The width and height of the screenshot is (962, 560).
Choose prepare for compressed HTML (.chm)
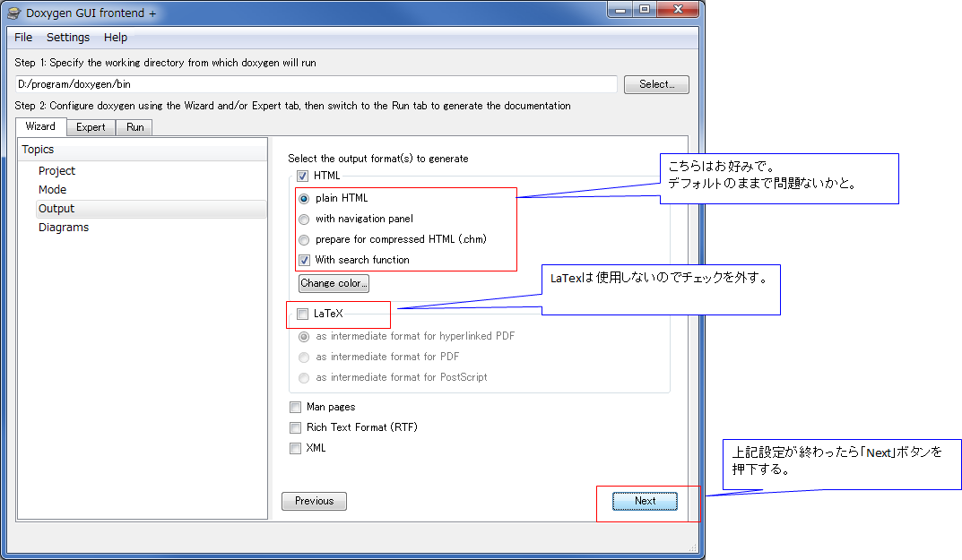304,240
